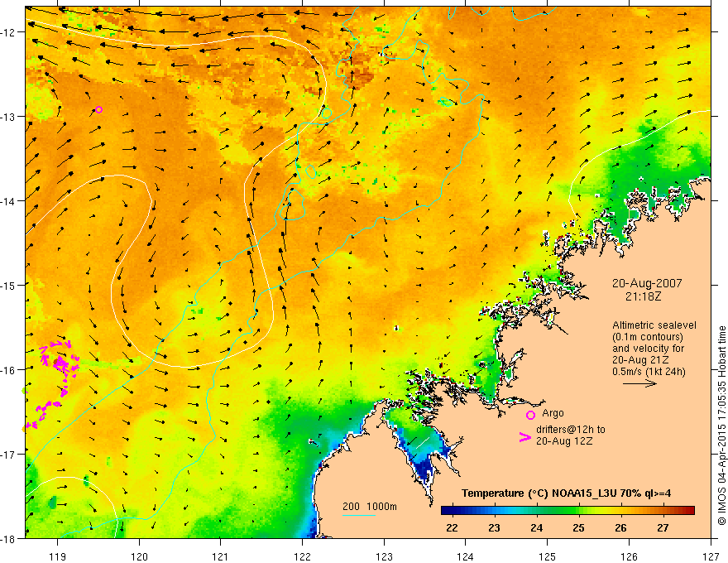728x563 pixels.
Task: Click the IMOS copyright timestamp text
Action: coord(721,426)
